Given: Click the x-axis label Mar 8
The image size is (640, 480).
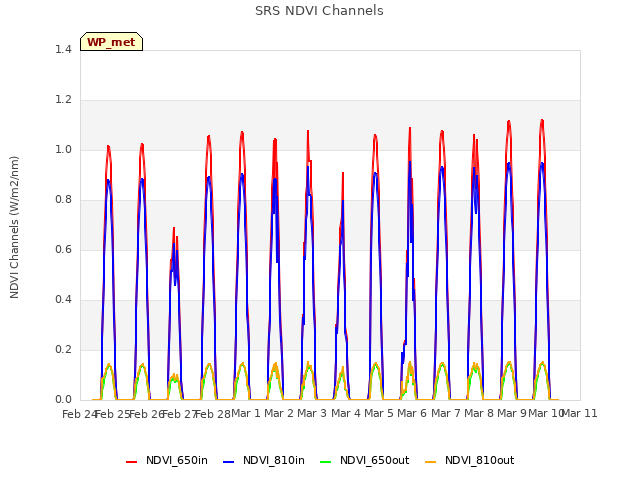Looking at the screenshot, I should click(x=479, y=414).
